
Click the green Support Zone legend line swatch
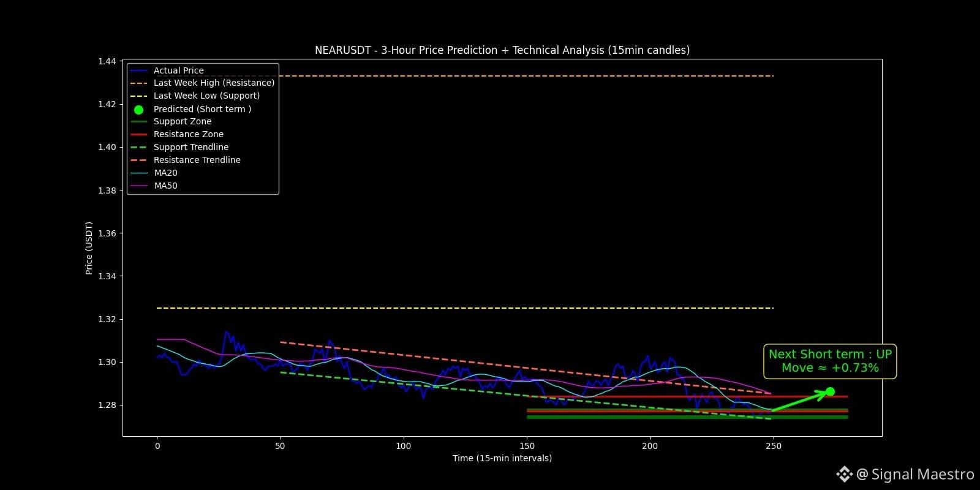click(x=138, y=121)
